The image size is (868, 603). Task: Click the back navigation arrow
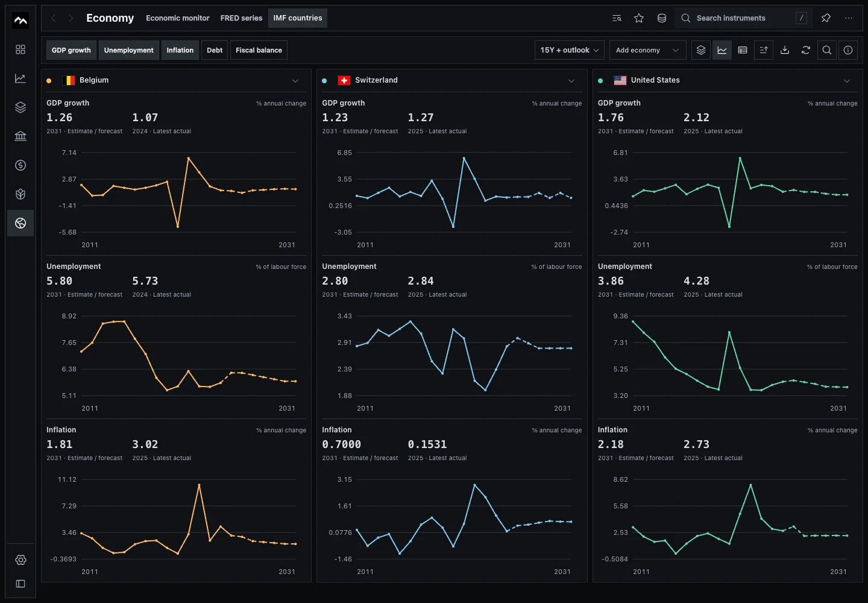54,18
